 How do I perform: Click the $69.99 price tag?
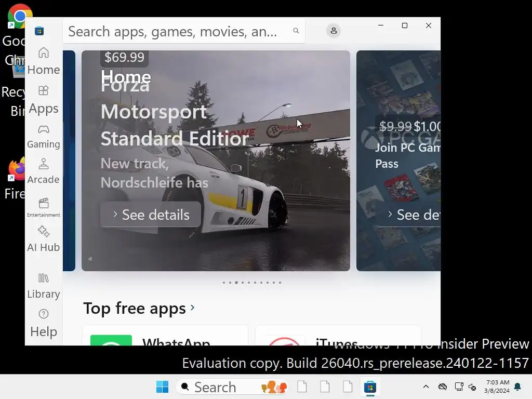124,57
